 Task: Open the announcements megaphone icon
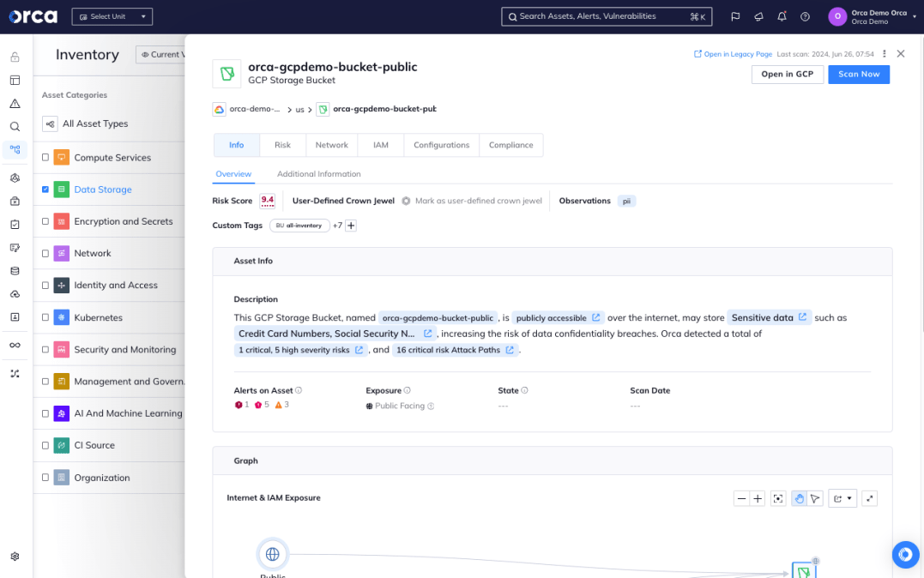tap(758, 16)
